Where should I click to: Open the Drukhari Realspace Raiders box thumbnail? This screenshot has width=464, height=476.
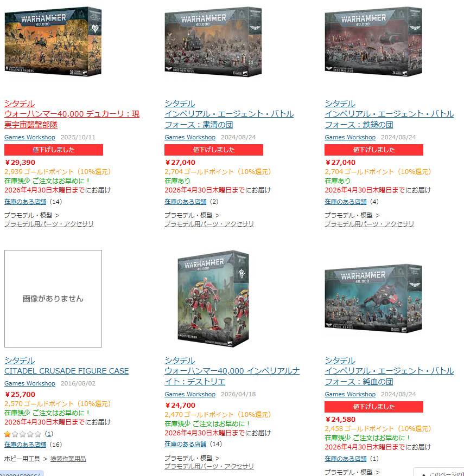[53, 41]
